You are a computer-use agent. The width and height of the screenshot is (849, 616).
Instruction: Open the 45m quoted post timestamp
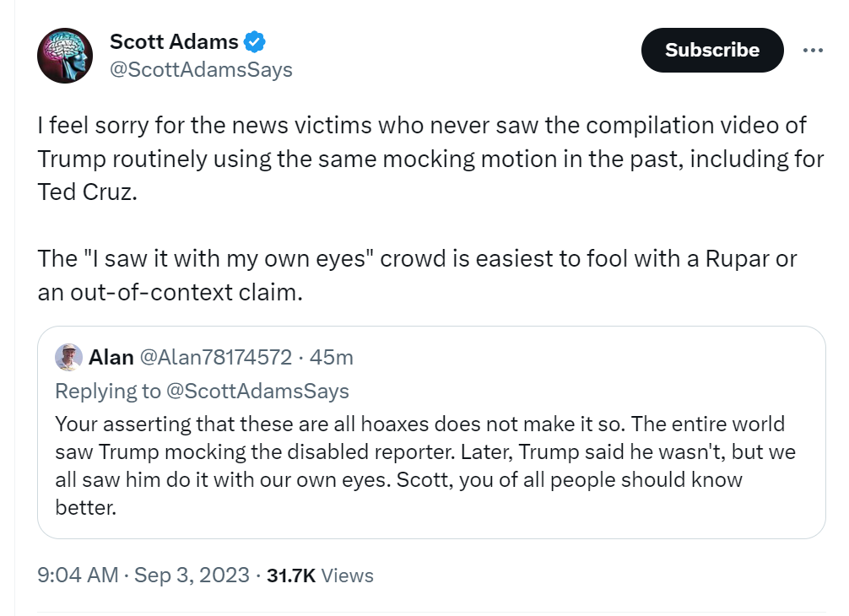coord(332,357)
